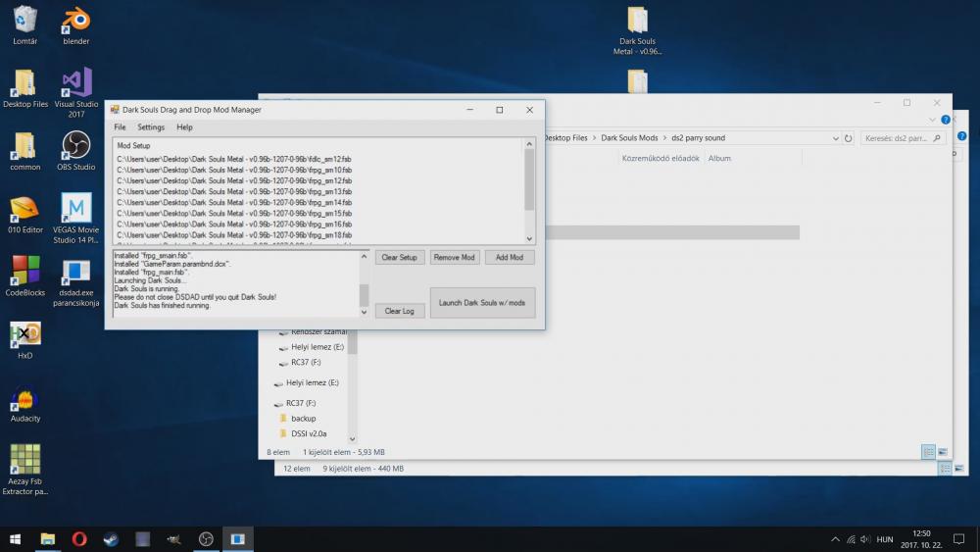
Task: Click the Mod Setup list vertical scrollbar
Action: 529,181
